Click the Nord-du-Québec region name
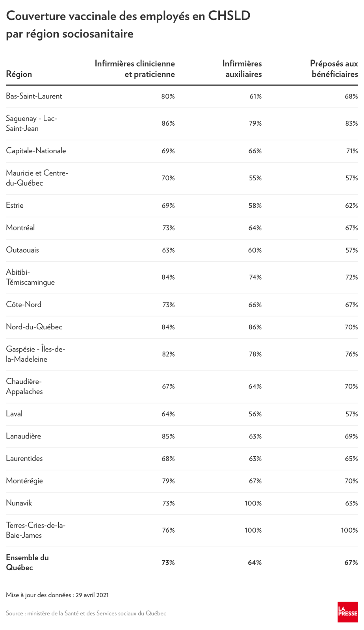The image size is (364, 630). point(34,327)
